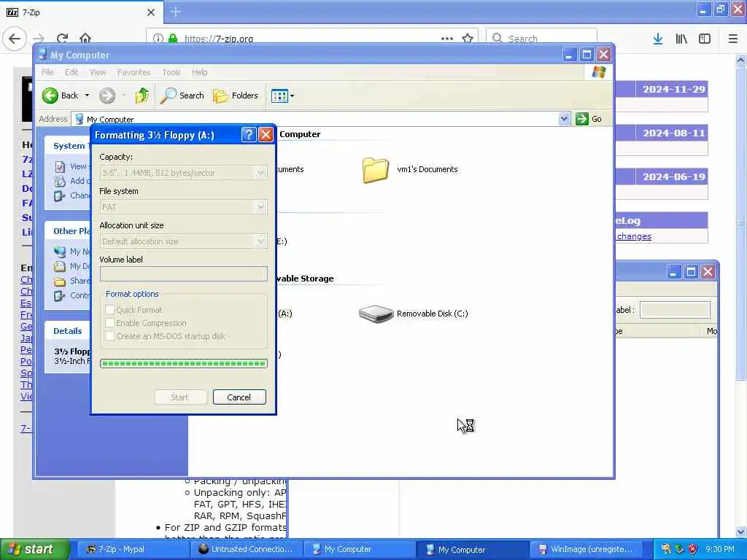Open the browser downloads arrow

click(658, 39)
